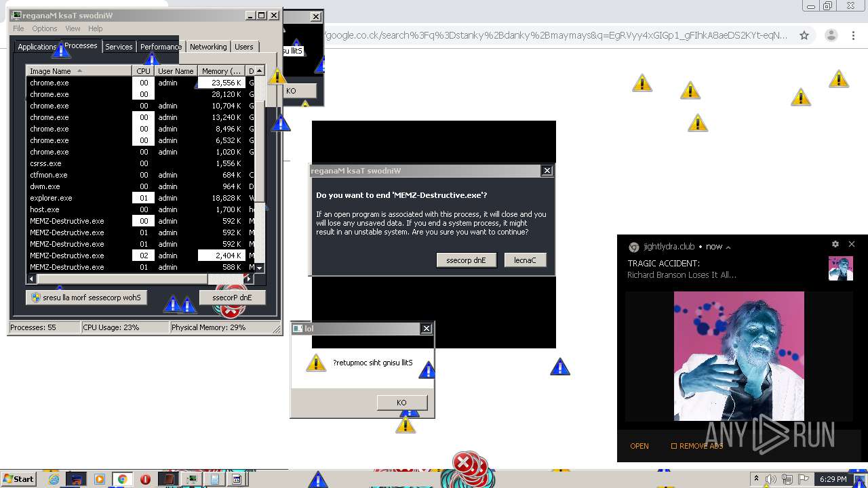Select the dwm.exe process

tap(140, 186)
